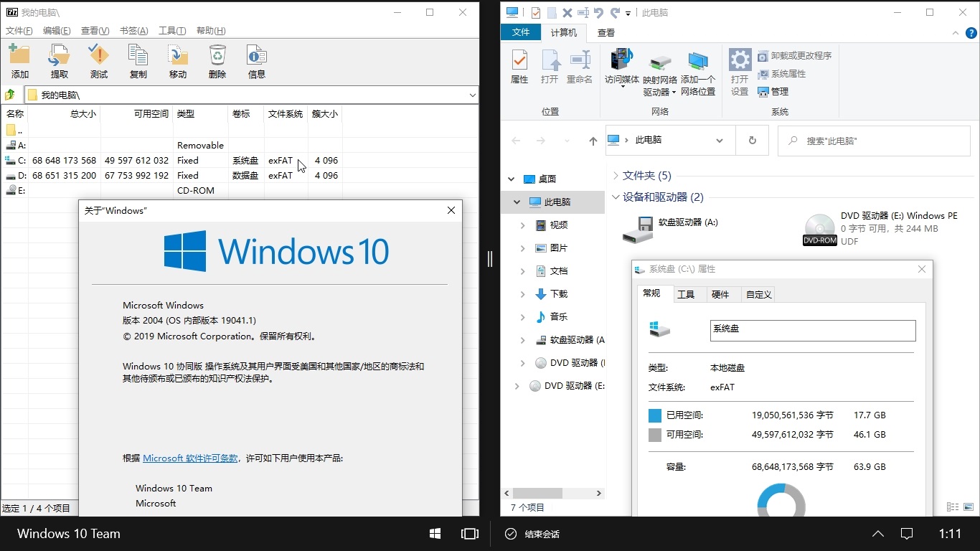Image resolution: width=980 pixels, height=551 pixels.
Task: Switch to the 文件 ribbon tab
Action: (521, 32)
